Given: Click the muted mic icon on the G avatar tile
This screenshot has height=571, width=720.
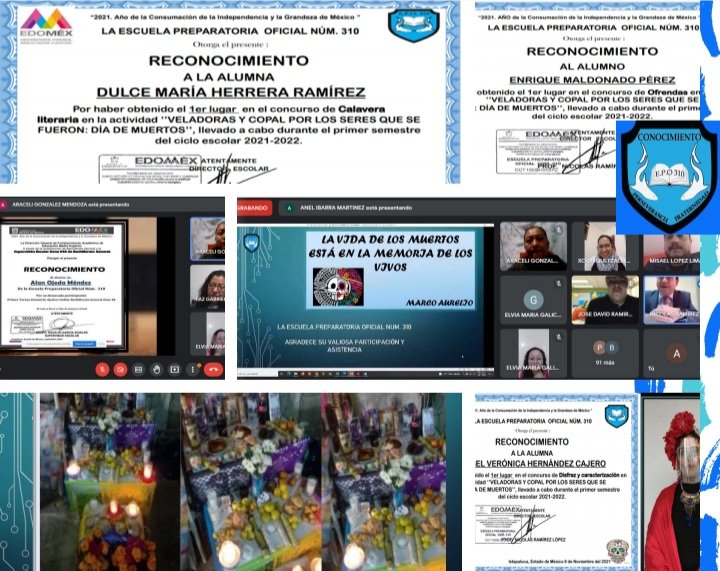Looking at the screenshot, I should (559, 283).
